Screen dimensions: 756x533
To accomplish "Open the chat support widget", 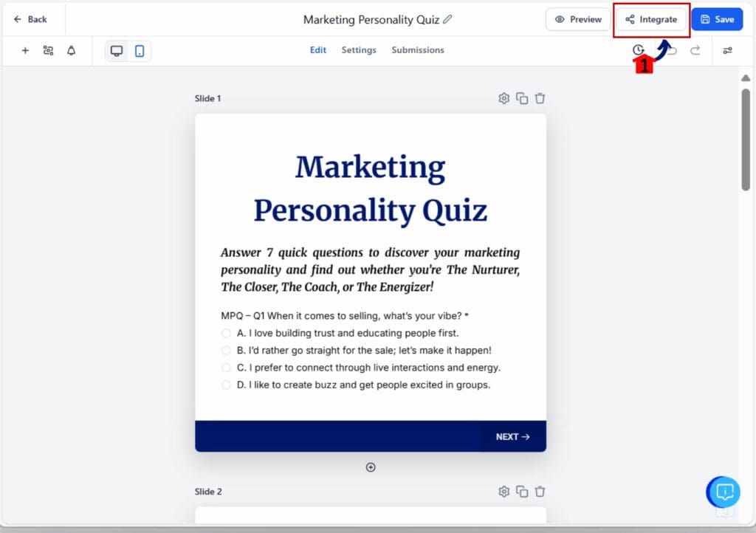I will [x=723, y=492].
